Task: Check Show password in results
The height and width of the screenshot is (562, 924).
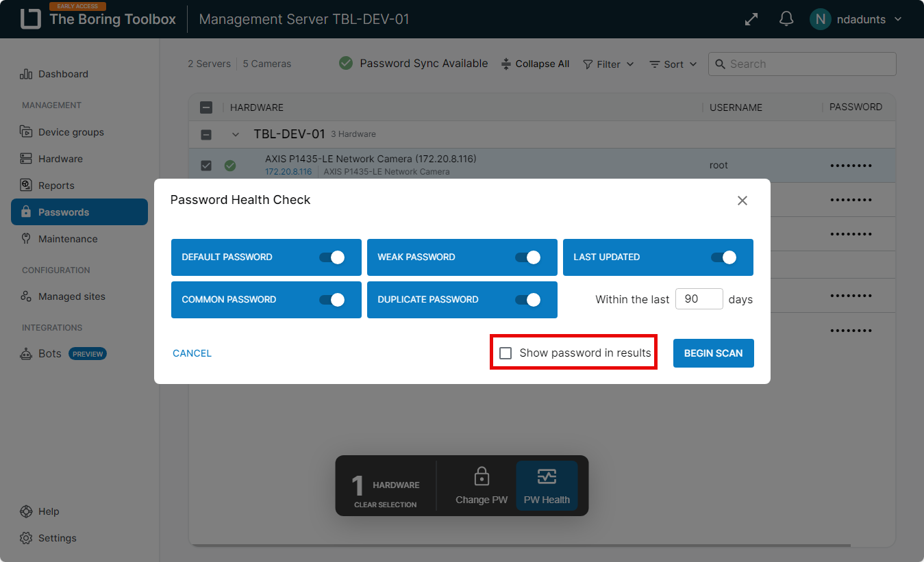Action: (506, 353)
